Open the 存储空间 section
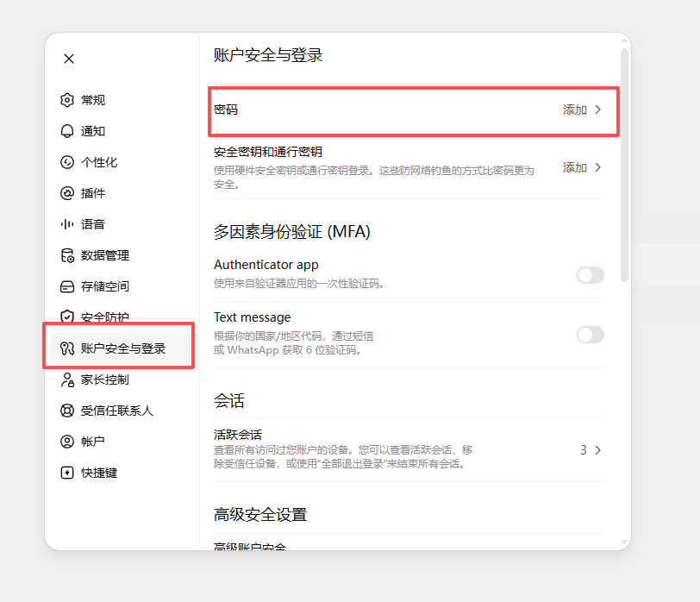This screenshot has width=700, height=602. 105,286
